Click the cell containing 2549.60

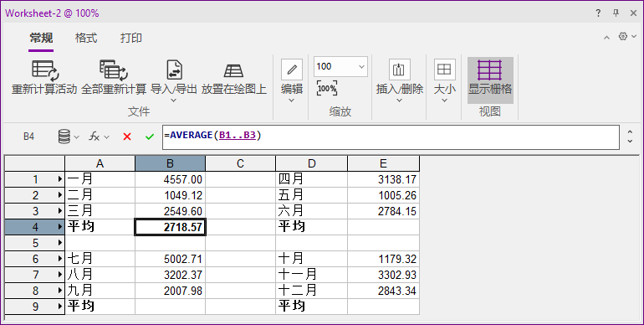(170, 211)
